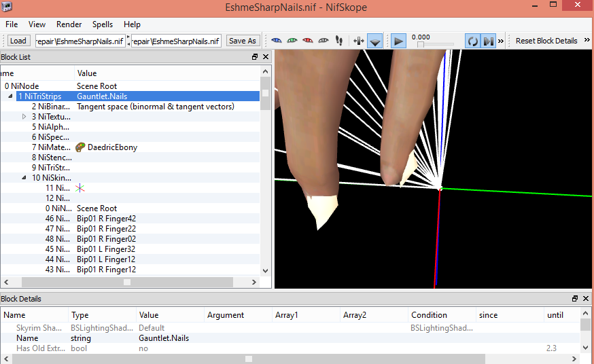Open the File menu
This screenshot has width=594, height=364.
12,24
